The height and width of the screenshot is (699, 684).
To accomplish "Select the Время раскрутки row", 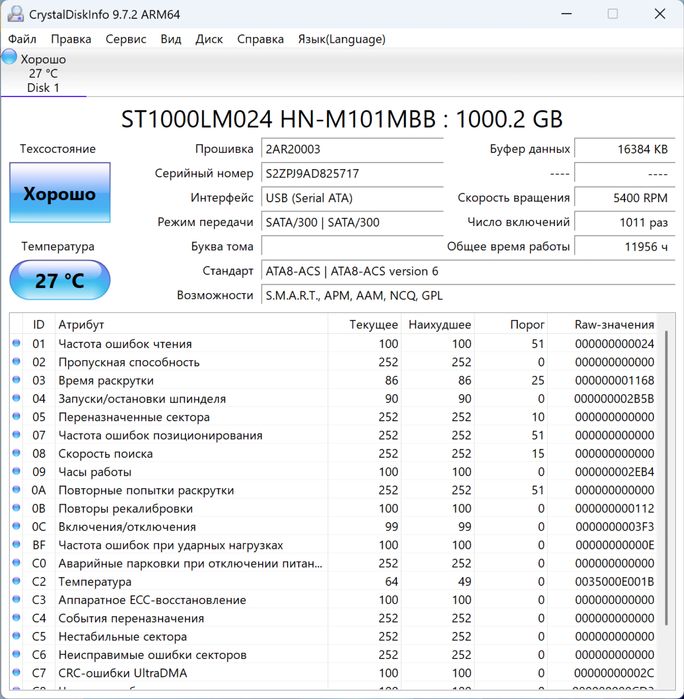I will pyautogui.click(x=334, y=380).
